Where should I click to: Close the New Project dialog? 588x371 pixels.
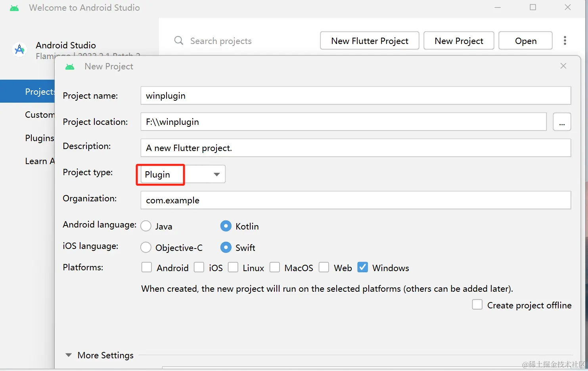click(x=563, y=66)
